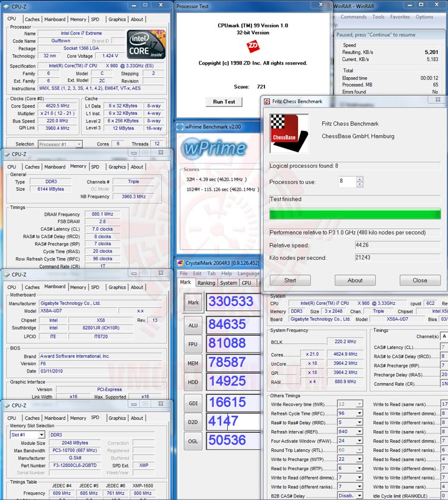The image size is (448, 500).
Task: Run the overall Mark benchmark in CrystalMark
Action: tap(193, 302)
